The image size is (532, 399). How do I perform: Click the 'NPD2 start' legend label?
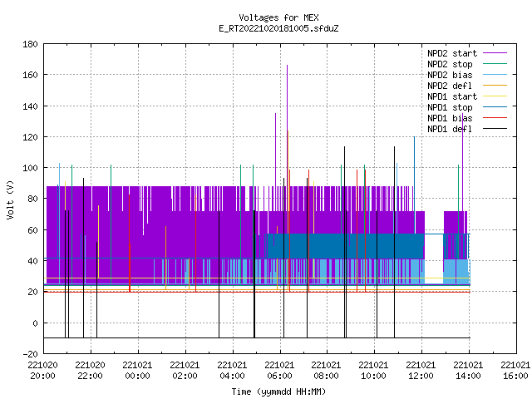click(452, 53)
